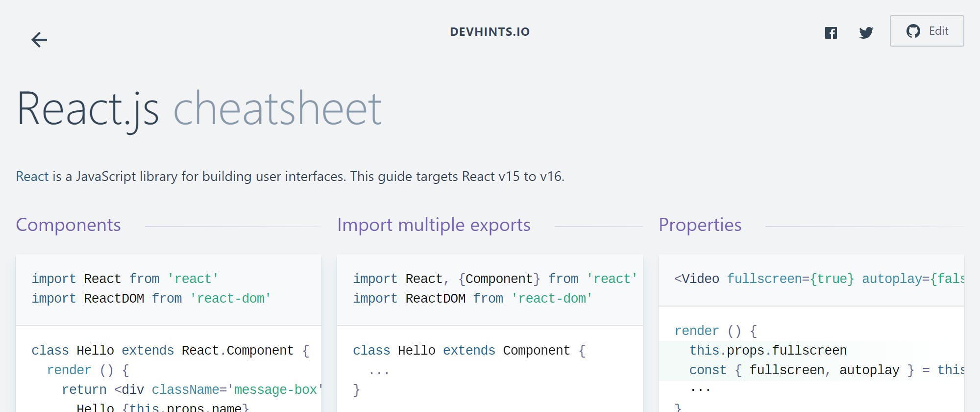980x412 pixels.
Task: Click the text This guide targets React v15 to v16
Action: click(x=457, y=177)
